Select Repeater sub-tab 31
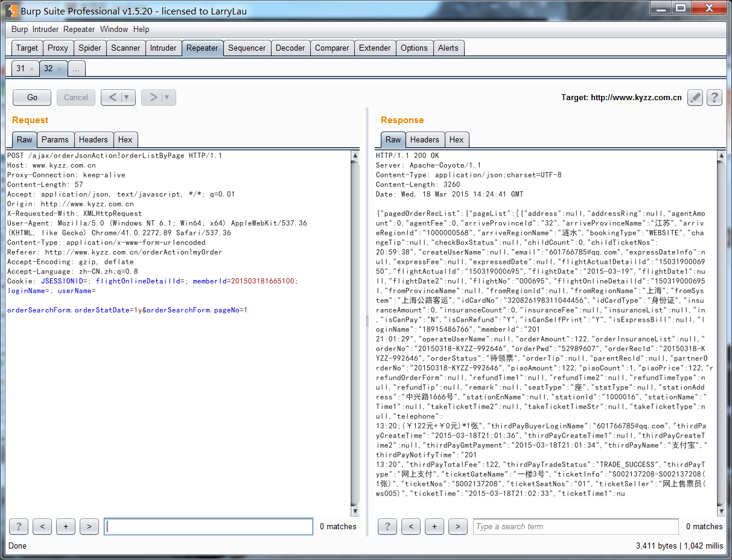Image resolution: width=732 pixels, height=560 pixels. 21,69
